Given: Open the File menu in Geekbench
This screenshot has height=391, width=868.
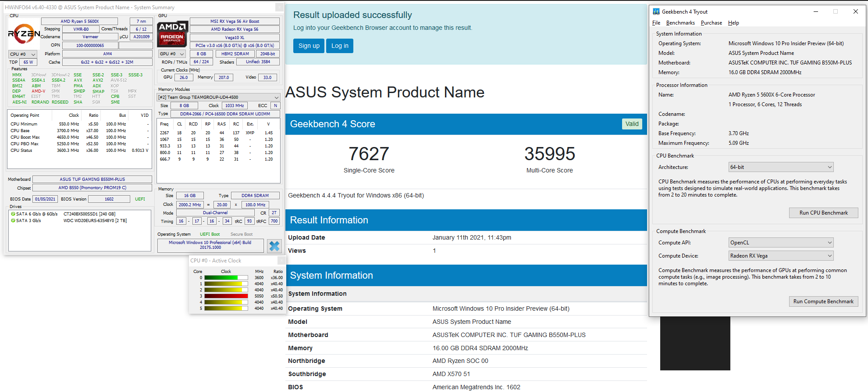Looking at the screenshot, I should [x=656, y=23].
